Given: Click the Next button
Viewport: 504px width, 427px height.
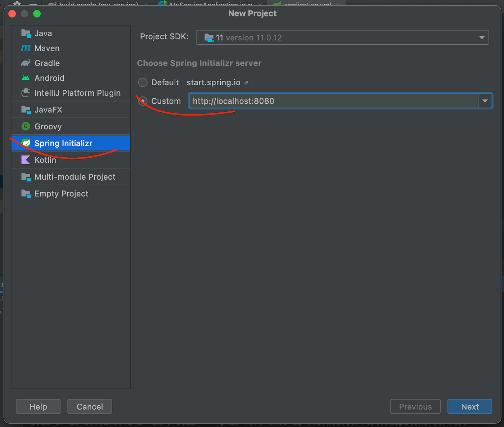Looking at the screenshot, I should click(470, 406).
